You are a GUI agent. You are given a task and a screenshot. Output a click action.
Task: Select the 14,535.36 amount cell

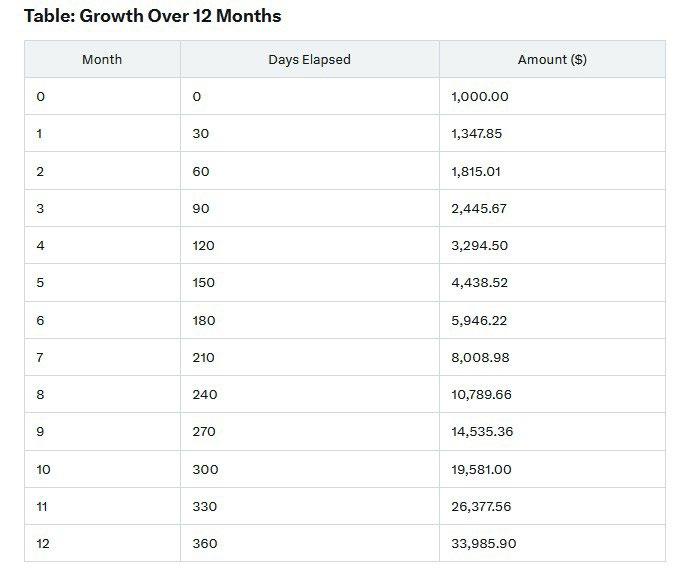[x=482, y=432]
